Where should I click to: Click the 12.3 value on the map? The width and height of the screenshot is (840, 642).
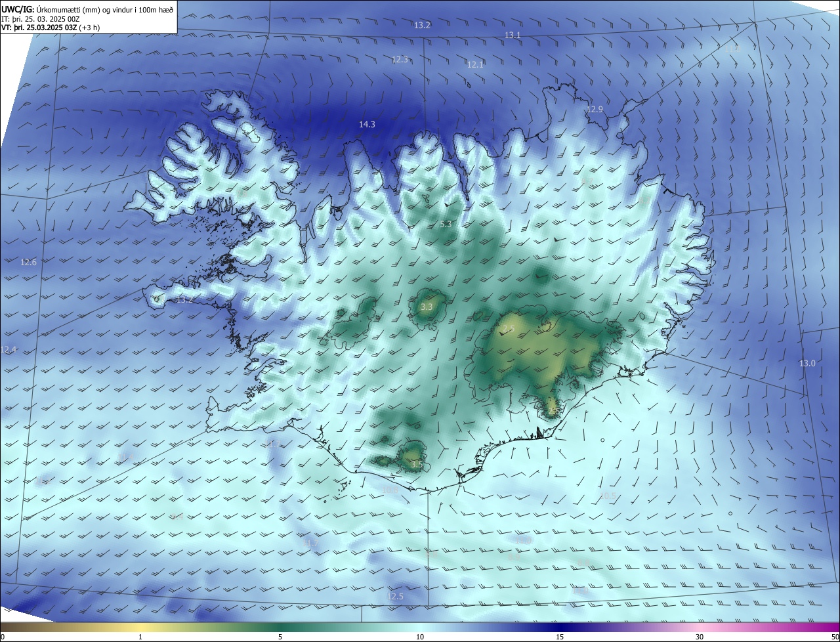coord(400,59)
